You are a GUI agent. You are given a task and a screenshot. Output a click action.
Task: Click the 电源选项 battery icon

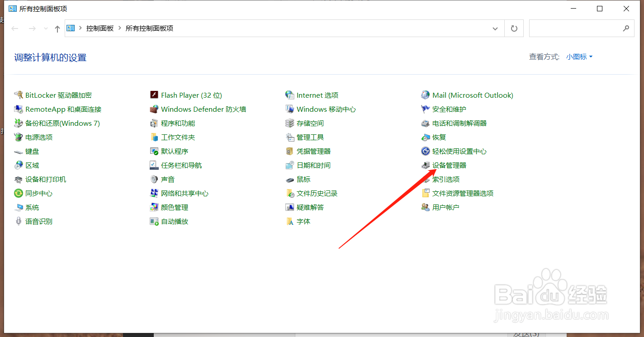tap(19, 137)
